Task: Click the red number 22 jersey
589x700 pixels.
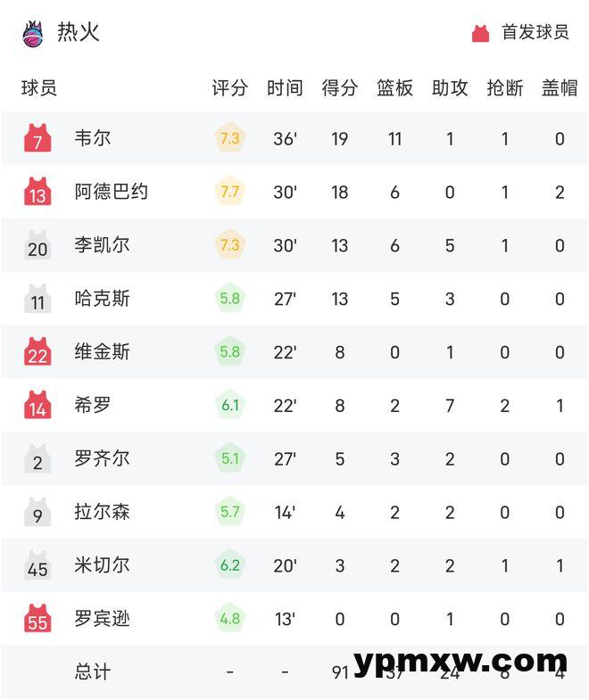Action: (x=37, y=352)
